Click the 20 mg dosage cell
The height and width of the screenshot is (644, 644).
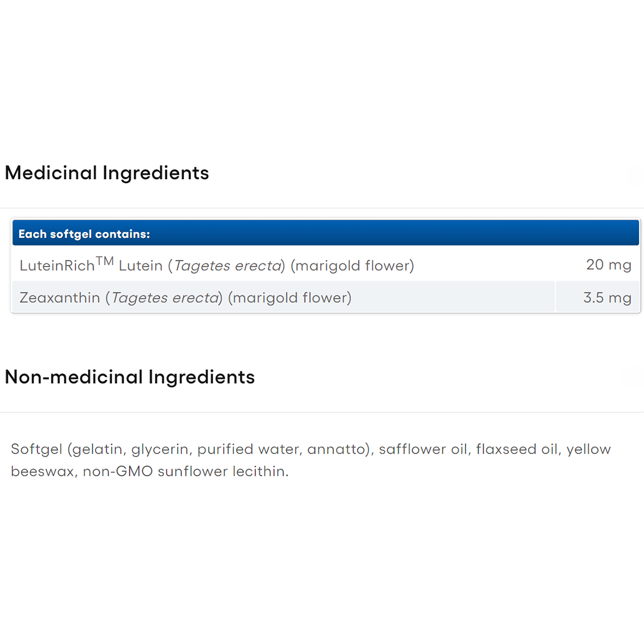click(x=608, y=265)
